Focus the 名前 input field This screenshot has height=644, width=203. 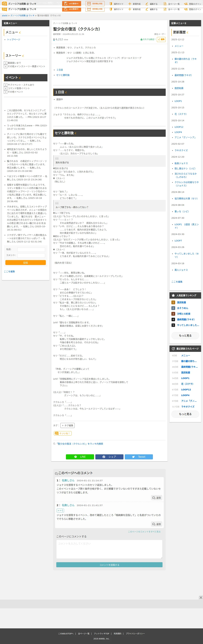coord(31,250)
